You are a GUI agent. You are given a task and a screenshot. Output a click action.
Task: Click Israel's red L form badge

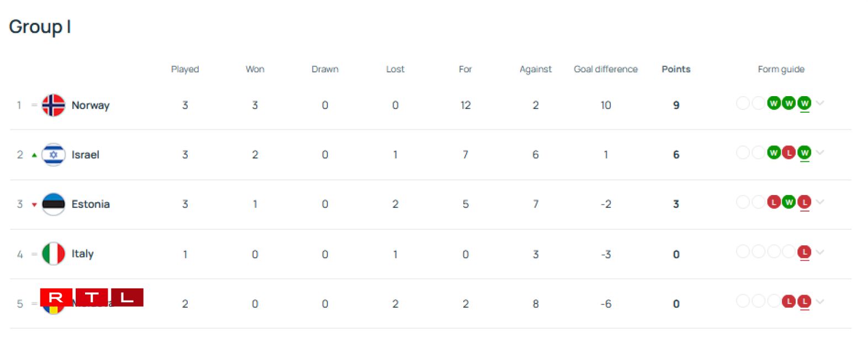[x=789, y=153]
